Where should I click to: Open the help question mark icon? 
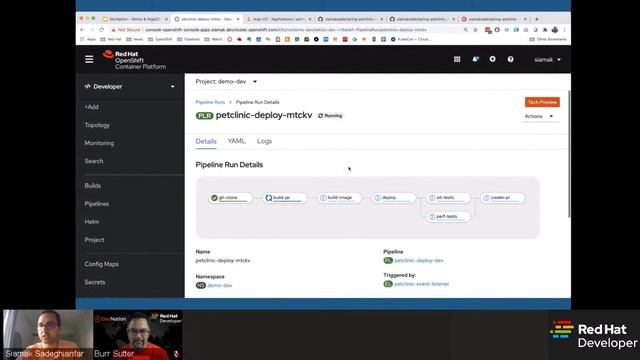pos(511,60)
